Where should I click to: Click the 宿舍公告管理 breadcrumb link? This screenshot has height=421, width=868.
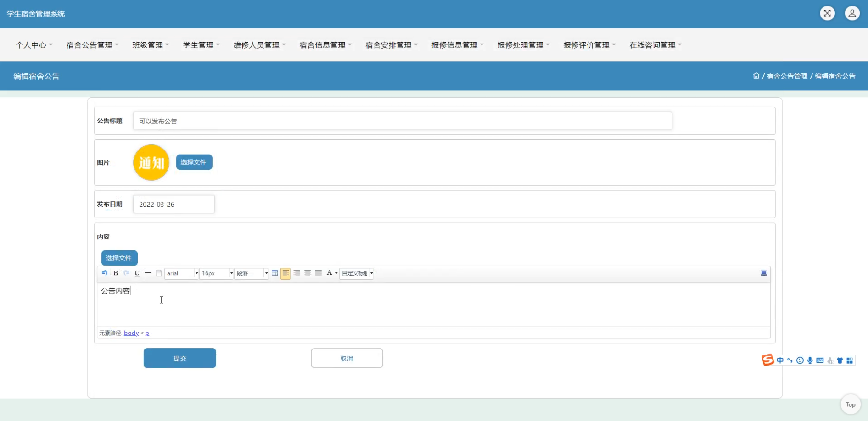click(787, 76)
